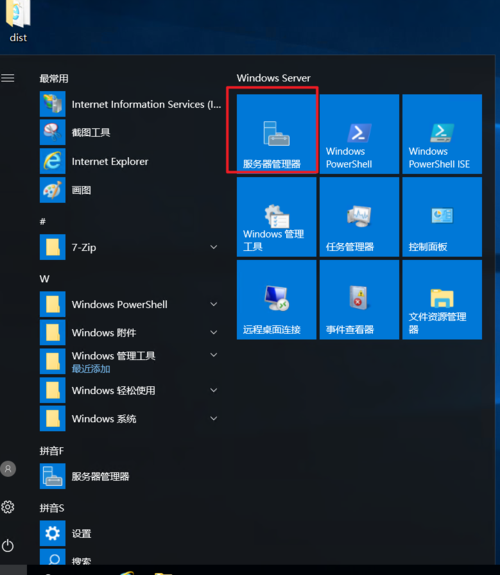Click the power icon in the Start sidebar
This screenshot has width=500, height=575.
8,546
